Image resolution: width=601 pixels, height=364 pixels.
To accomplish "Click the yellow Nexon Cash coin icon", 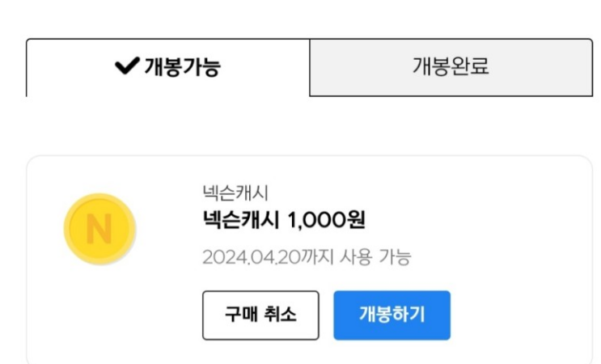I will coord(99,231).
